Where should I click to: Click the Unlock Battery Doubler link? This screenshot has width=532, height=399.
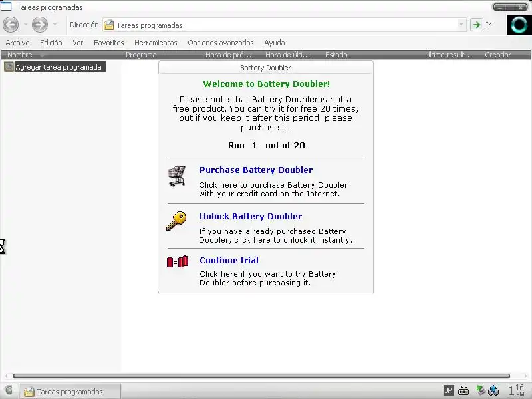point(251,217)
